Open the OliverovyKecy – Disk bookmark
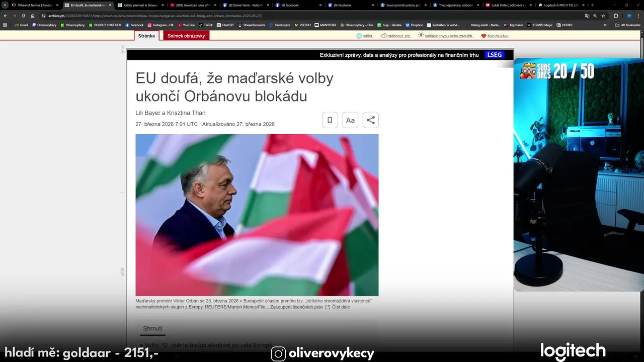644x362 pixels. (x=357, y=25)
